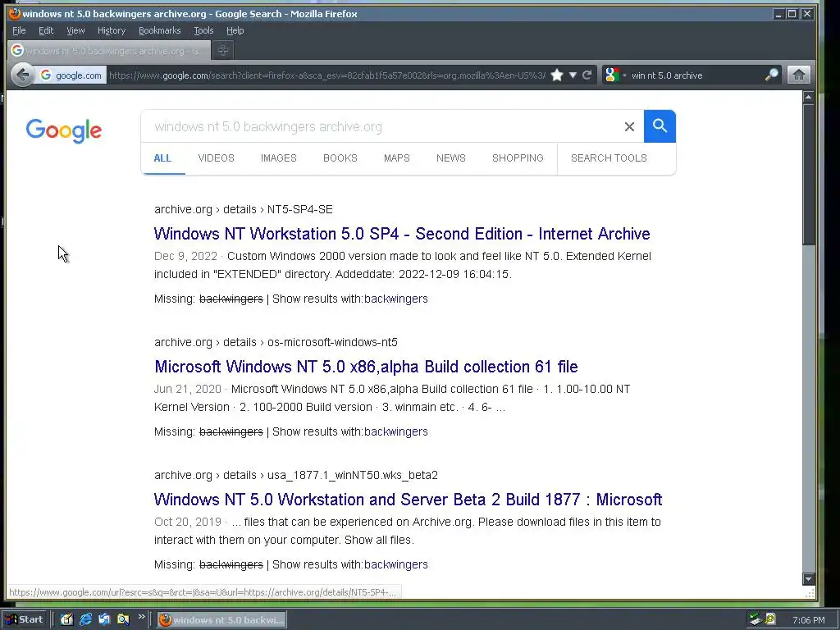The height and width of the screenshot is (630, 840).
Task: Open the Edit menu
Action: [46, 30]
